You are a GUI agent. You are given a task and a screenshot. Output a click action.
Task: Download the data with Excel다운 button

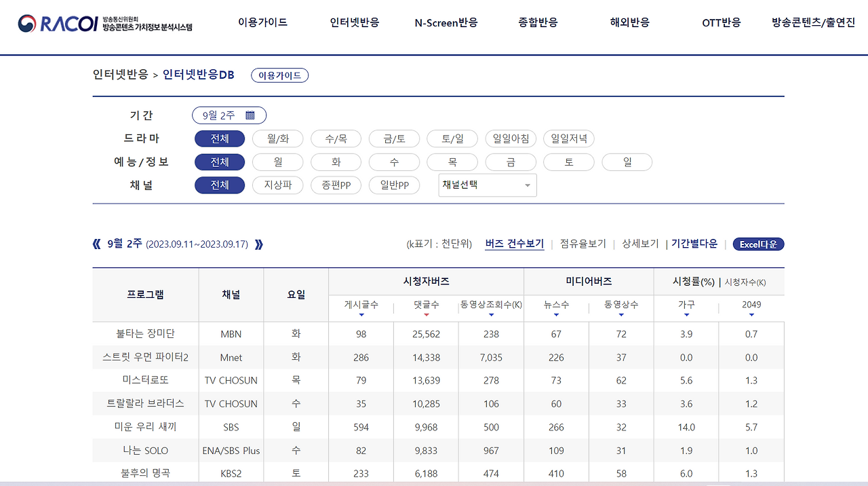758,244
